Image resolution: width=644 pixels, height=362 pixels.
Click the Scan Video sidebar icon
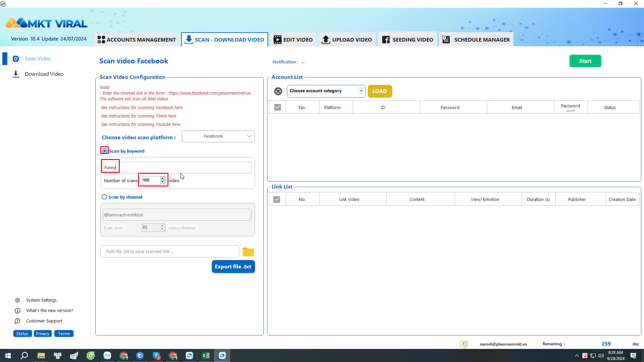point(16,59)
